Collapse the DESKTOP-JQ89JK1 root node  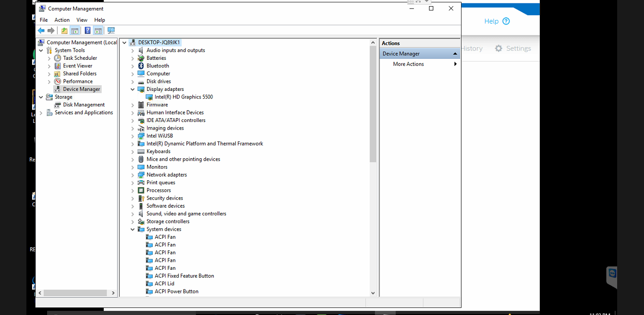tap(124, 42)
